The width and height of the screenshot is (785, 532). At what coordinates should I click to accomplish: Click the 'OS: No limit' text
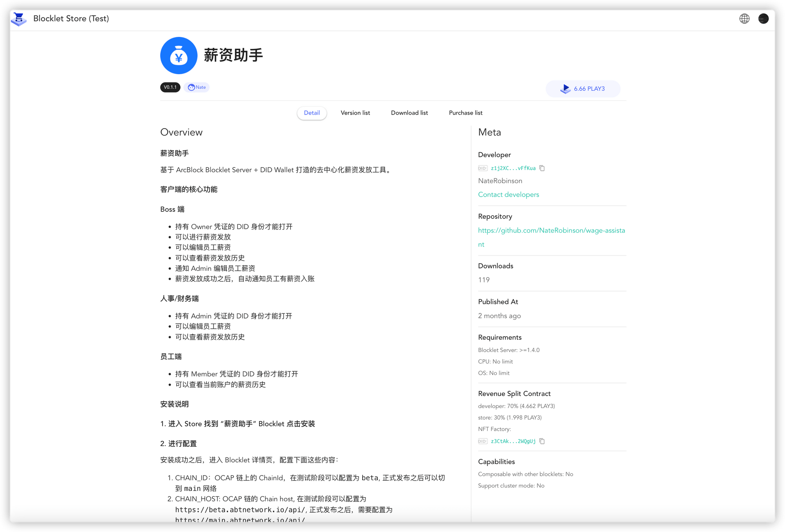point(494,373)
